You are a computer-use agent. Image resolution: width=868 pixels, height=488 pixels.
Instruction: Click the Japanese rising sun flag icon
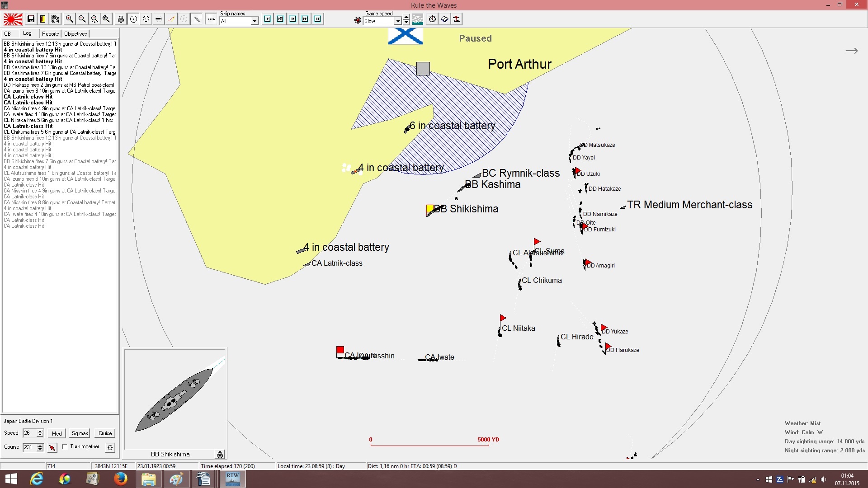[13, 19]
